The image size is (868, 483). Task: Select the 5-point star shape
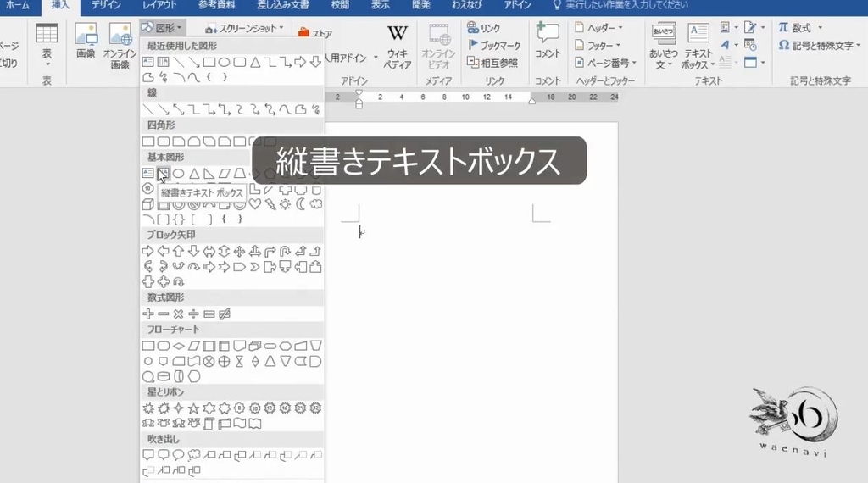pos(193,408)
